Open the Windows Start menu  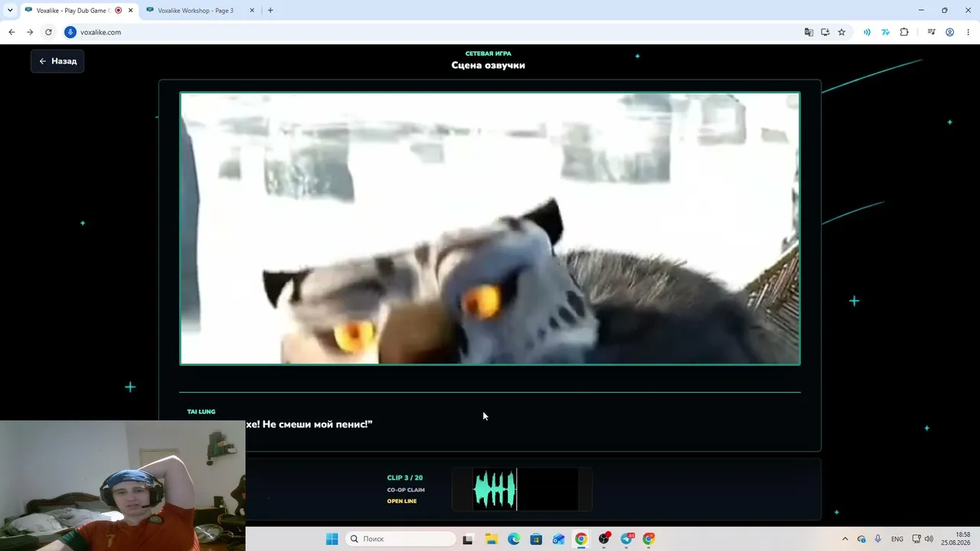click(x=332, y=539)
